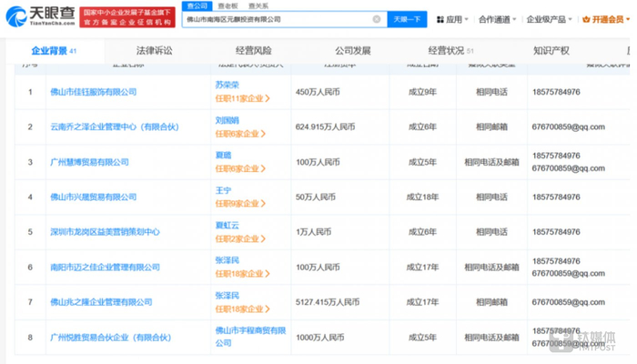Open 佛山市佳钰服饰有限公司 company link

pos(94,92)
